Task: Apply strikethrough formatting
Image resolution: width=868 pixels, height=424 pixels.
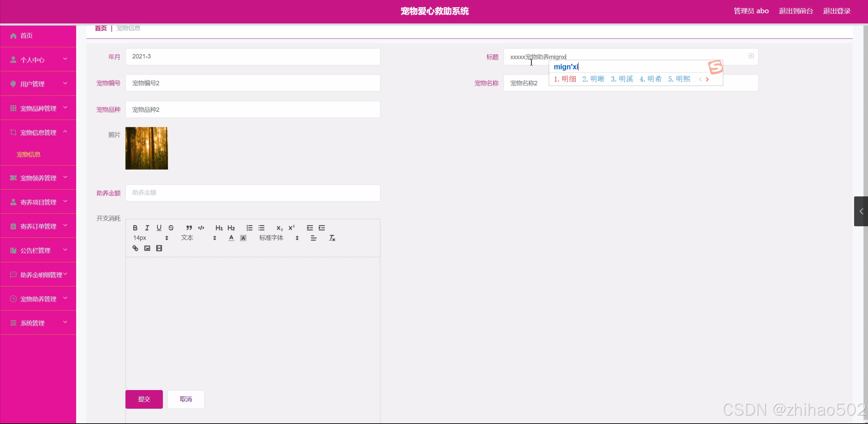Action: (171, 228)
